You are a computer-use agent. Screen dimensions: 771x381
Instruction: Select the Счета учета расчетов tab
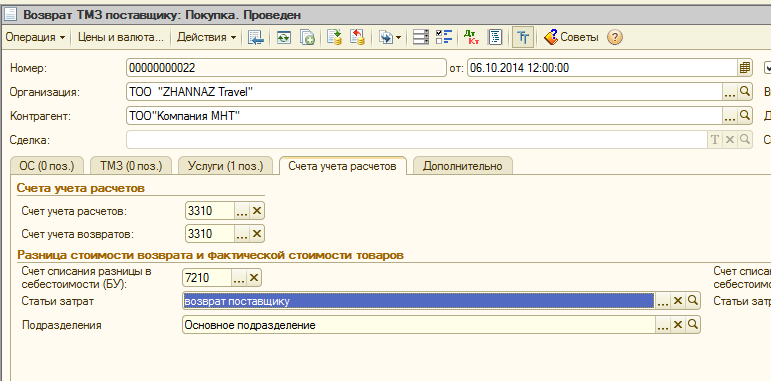(x=342, y=166)
